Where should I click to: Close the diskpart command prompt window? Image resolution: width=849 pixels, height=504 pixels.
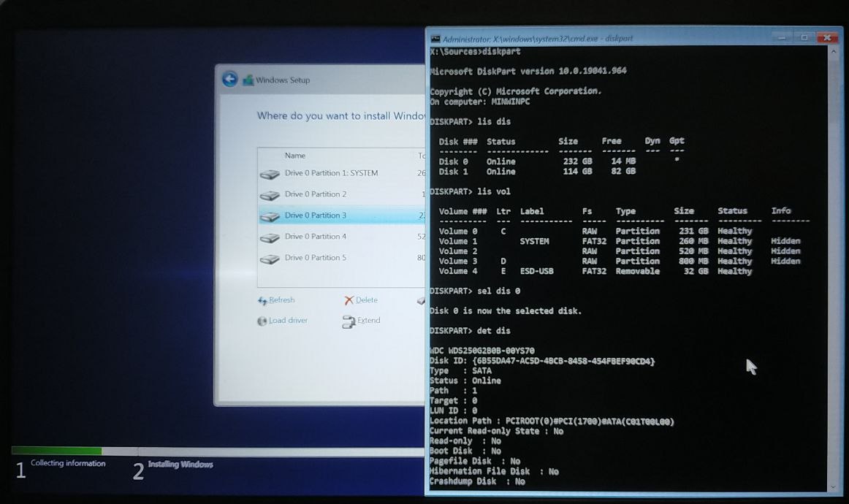click(827, 38)
